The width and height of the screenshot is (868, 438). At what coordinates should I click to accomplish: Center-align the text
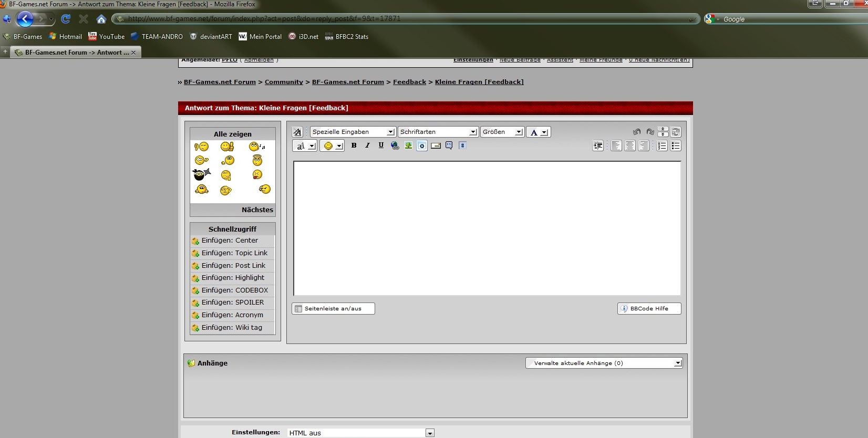click(629, 146)
